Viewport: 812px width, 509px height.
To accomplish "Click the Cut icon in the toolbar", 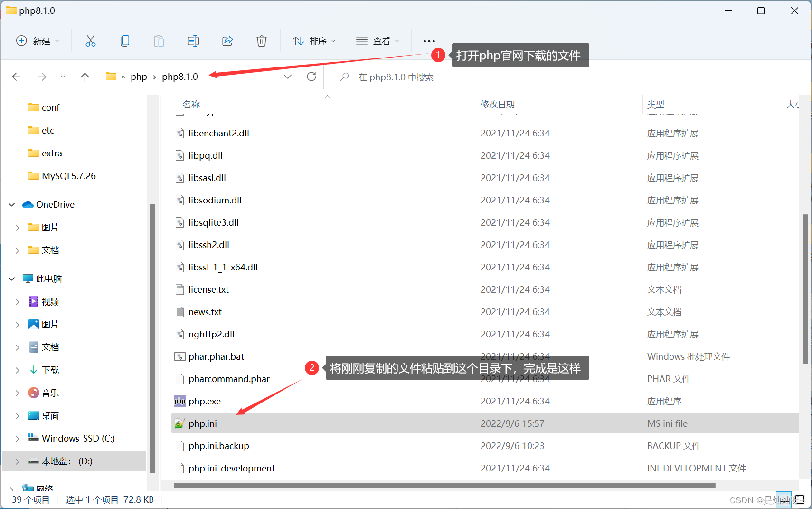I will (x=91, y=41).
